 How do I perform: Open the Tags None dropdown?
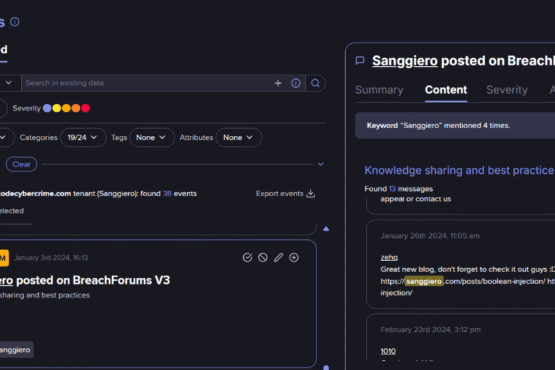tap(152, 137)
